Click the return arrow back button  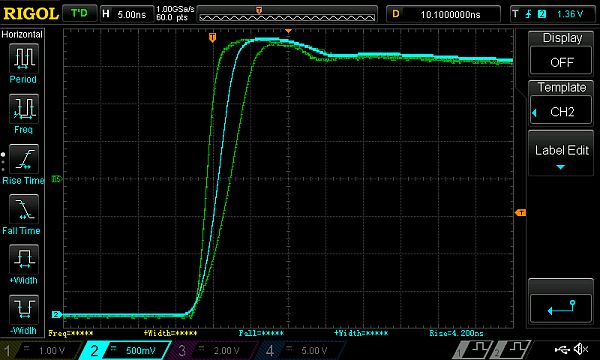pos(561,308)
